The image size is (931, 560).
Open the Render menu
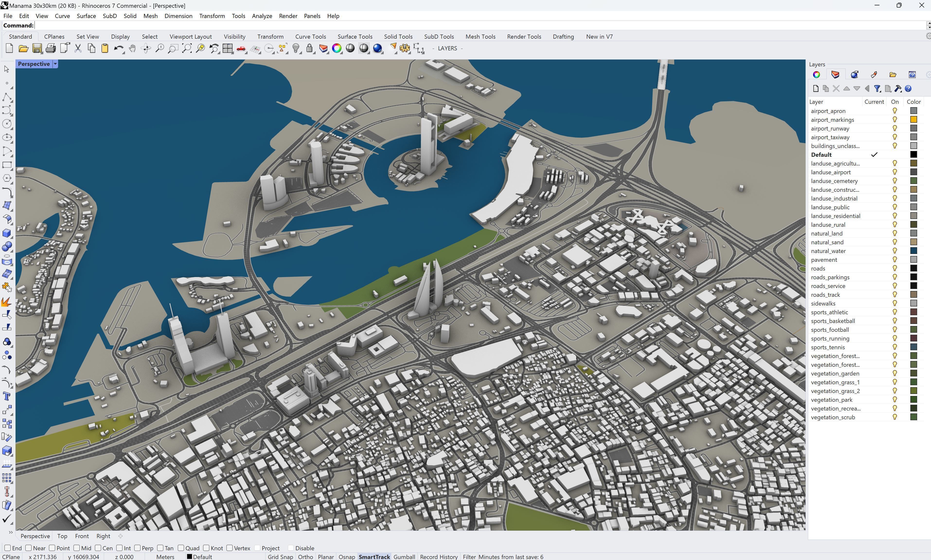[288, 16]
